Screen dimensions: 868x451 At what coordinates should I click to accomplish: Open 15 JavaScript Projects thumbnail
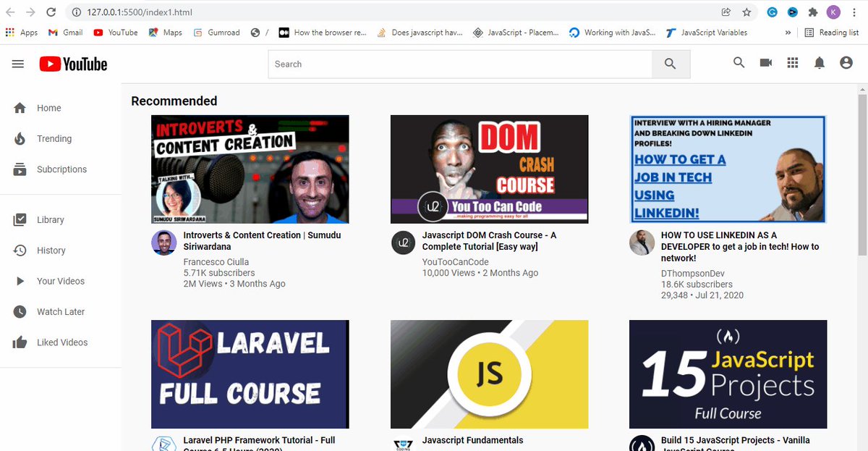coord(728,374)
